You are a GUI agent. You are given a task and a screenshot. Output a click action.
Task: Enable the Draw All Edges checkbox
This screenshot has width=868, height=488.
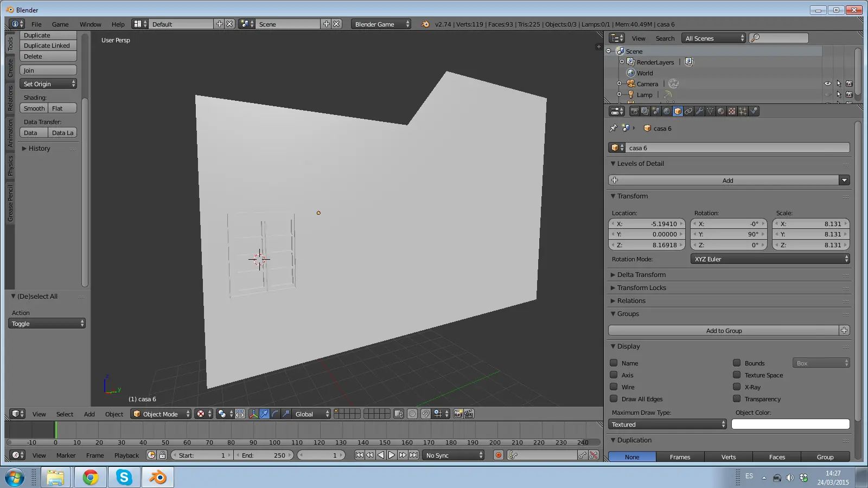[614, 399]
